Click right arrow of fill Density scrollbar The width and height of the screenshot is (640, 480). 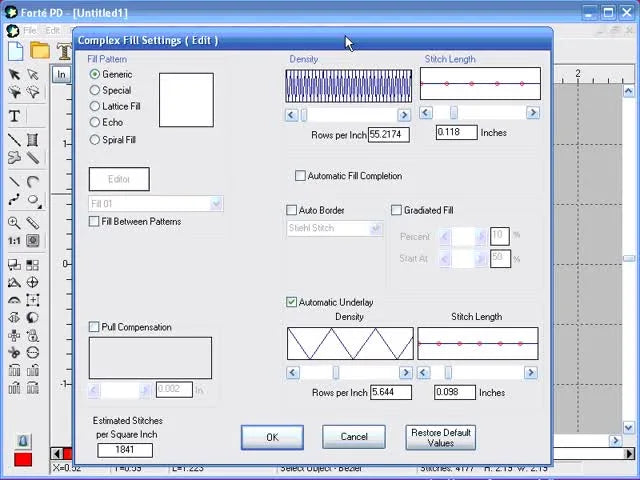pos(404,115)
